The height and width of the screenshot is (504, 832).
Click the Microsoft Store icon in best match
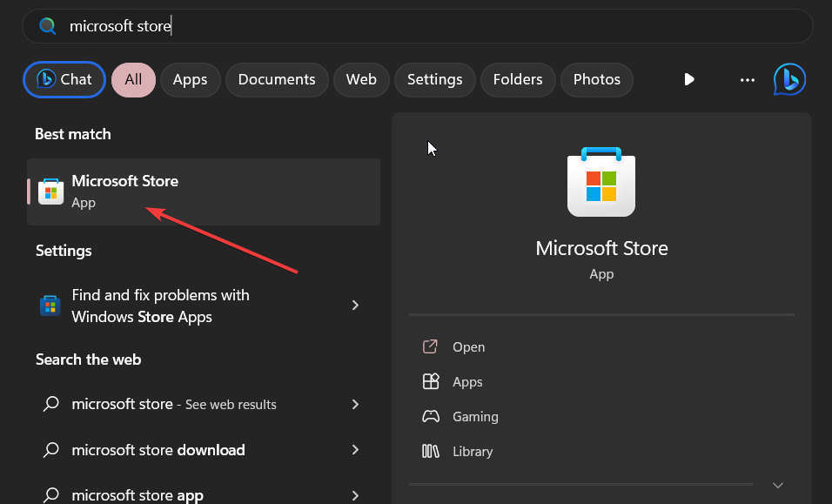tap(51, 192)
